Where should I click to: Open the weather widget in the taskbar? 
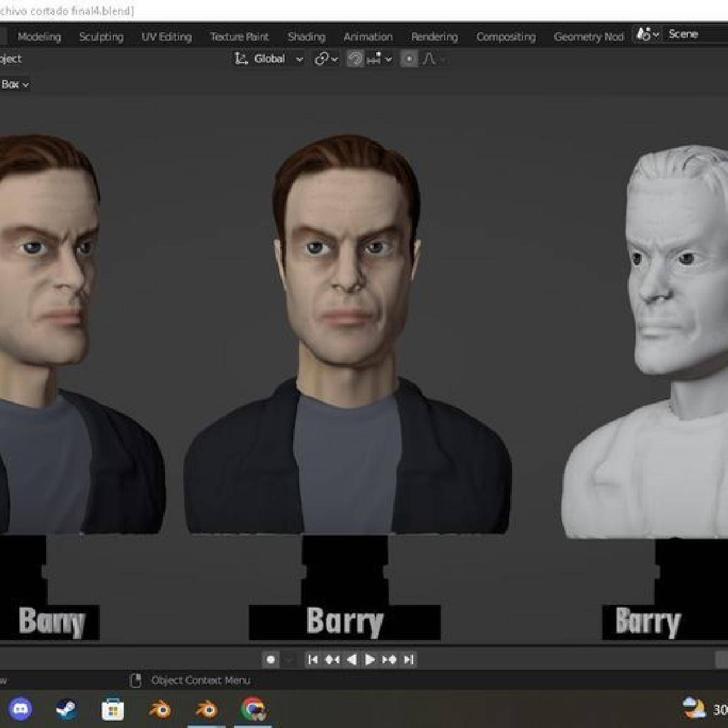point(705,709)
